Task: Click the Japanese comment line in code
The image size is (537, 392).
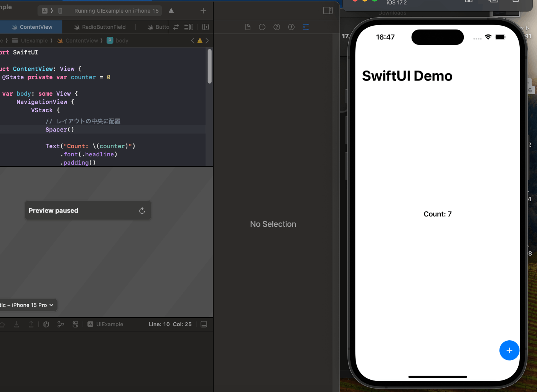Action: point(83,121)
